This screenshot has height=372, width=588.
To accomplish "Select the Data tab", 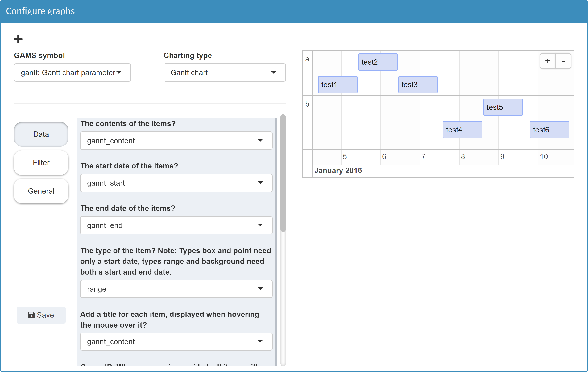I will click(41, 134).
